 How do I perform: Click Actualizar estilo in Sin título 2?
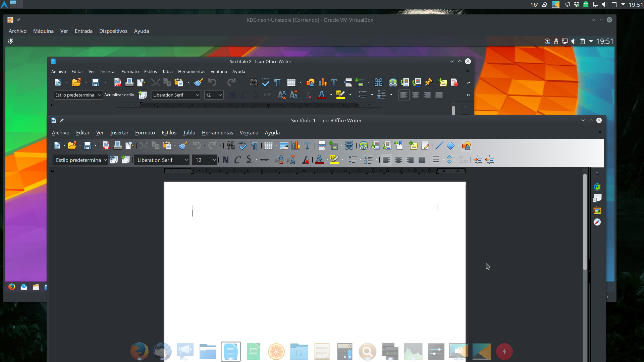pyautogui.click(x=119, y=95)
